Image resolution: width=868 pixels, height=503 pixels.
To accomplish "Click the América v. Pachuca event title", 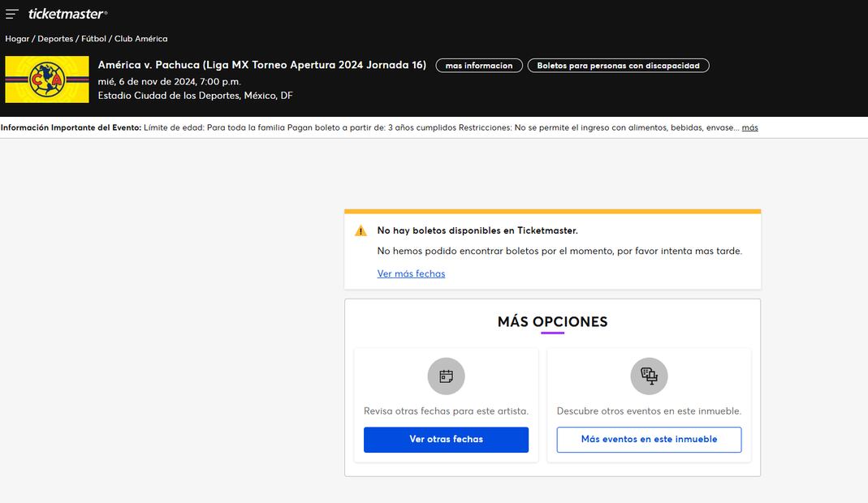I will click(x=261, y=65).
